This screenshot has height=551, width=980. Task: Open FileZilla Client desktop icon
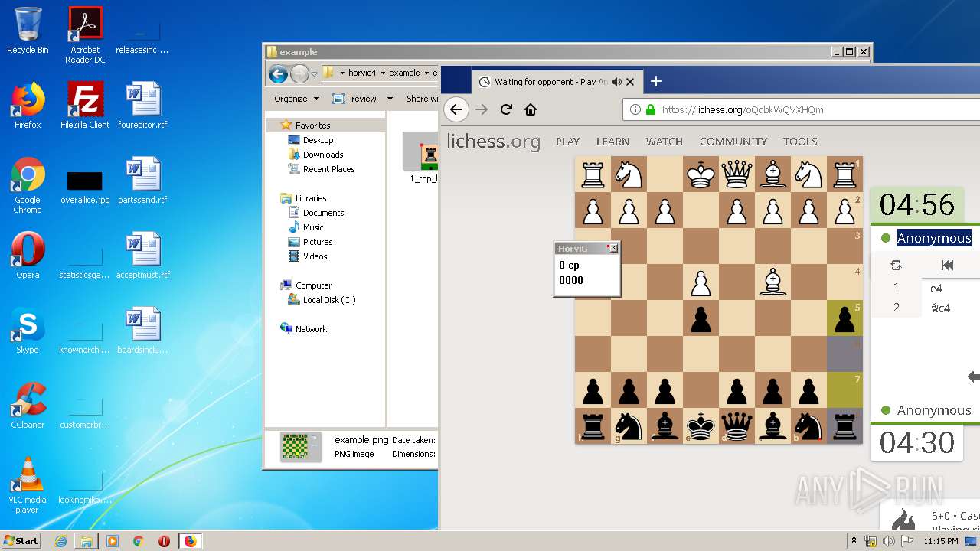click(x=85, y=105)
